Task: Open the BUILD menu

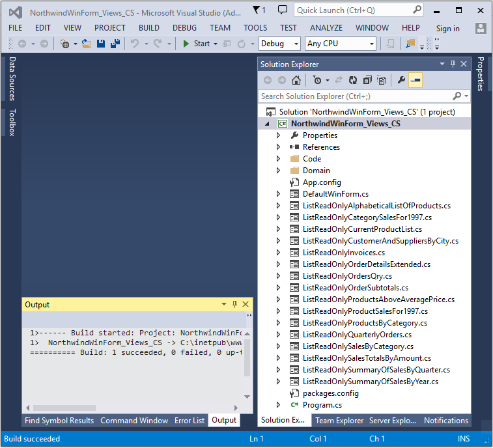Action: tap(149, 28)
